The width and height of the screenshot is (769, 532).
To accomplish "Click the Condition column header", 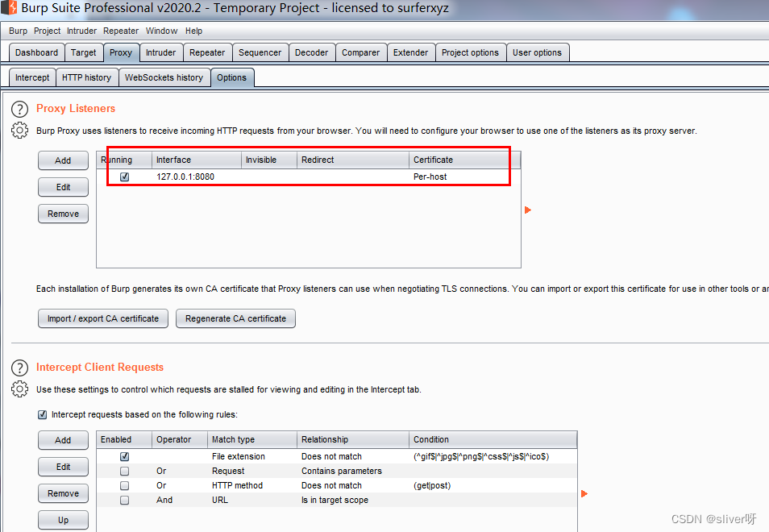I will 493,440.
